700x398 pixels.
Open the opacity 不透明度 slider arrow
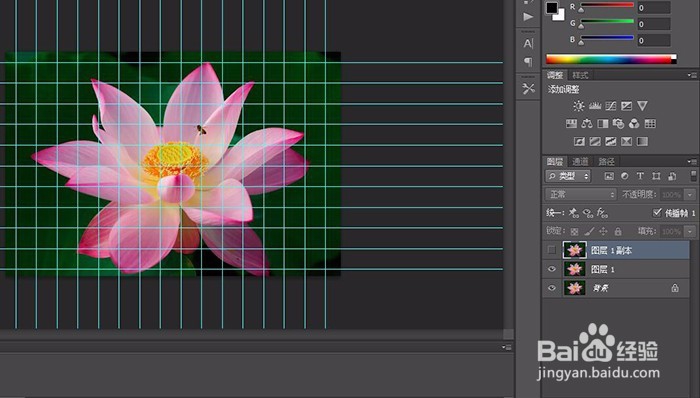pos(691,195)
